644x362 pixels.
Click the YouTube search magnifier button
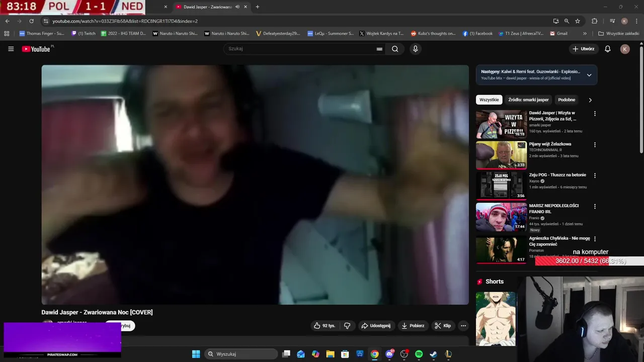pos(395,49)
